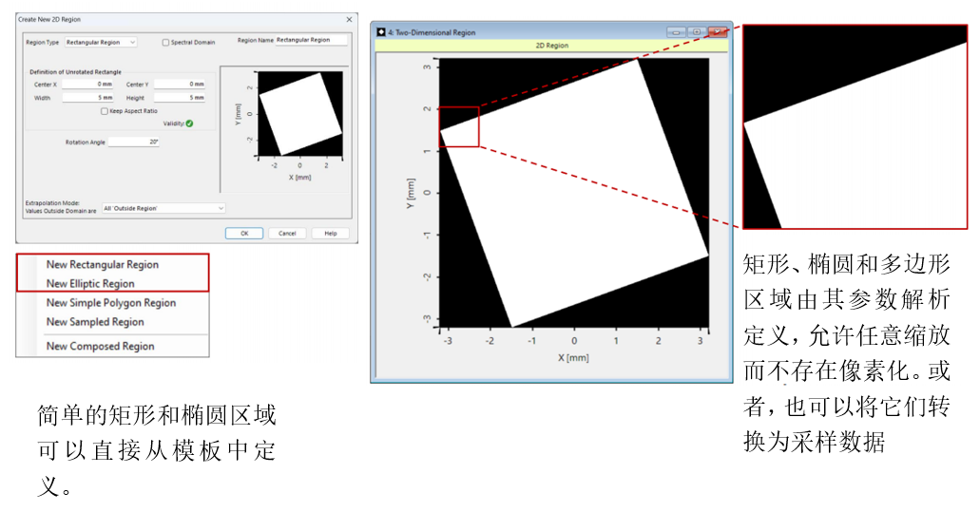The image size is (980, 512).
Task: Choose New Composed Region from menu
Action: (x=100, y=346)
